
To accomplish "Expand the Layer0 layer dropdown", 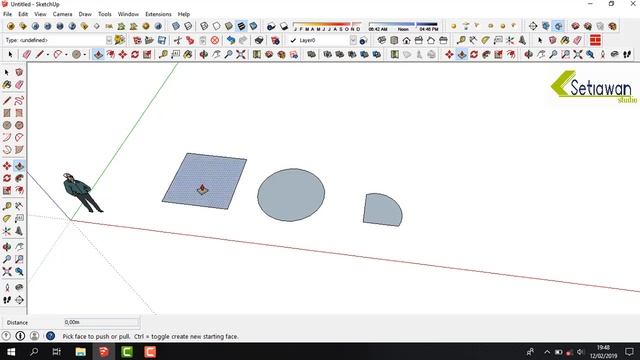I will coord(353,40).
